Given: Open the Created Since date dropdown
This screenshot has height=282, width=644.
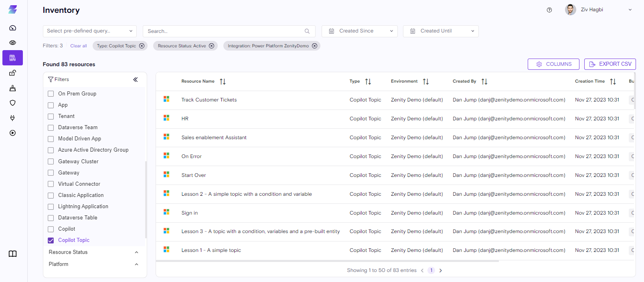Looking at the screenshot, I should point(359,31).
